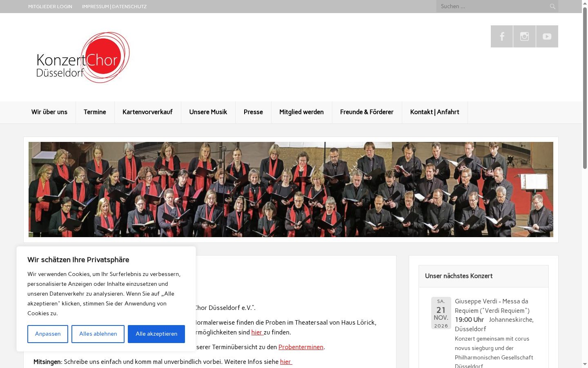The width and height of the screenshot is (588, 368).
Task: Open Kontakt | Anfahrt menu item
Action: point(434,112)
